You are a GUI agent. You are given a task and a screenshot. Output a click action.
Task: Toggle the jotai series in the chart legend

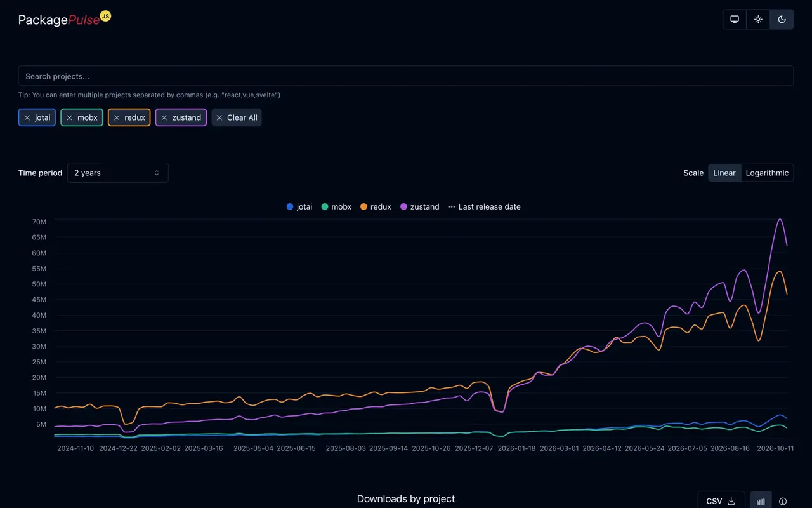(x=299, y=206)
